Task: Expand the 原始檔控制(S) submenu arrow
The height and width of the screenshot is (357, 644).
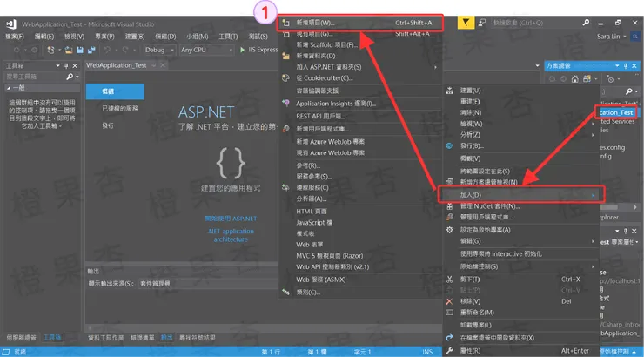Action: pos(593,266)
